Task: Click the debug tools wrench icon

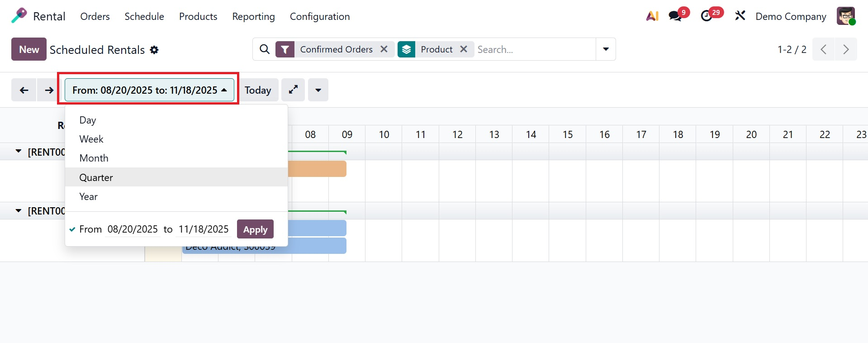Action: (x=740, y=16)
